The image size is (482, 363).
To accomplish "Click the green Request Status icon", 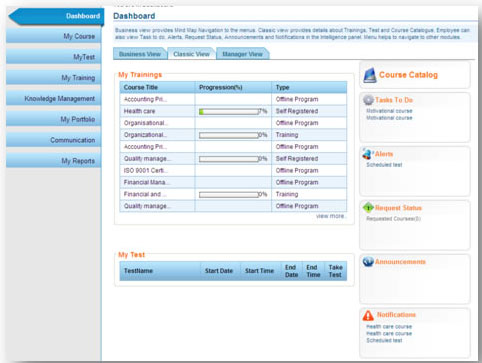I will 368,208.
